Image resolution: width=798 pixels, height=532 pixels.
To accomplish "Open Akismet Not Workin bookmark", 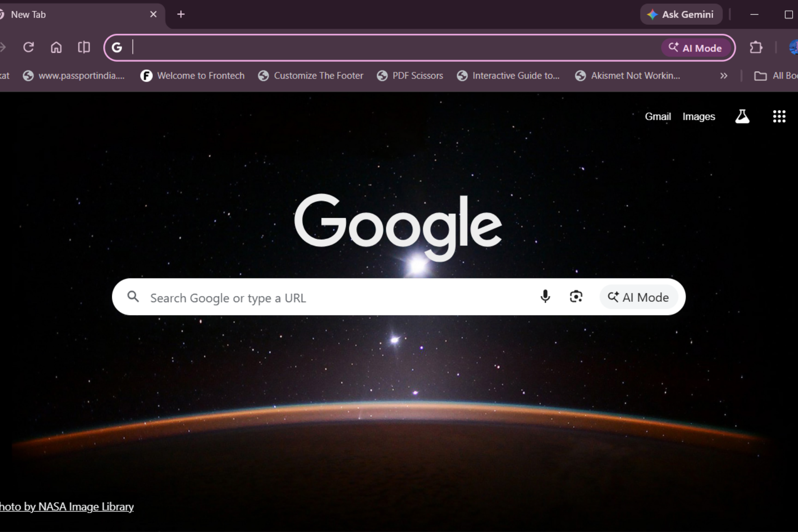I will coord(628,76).
